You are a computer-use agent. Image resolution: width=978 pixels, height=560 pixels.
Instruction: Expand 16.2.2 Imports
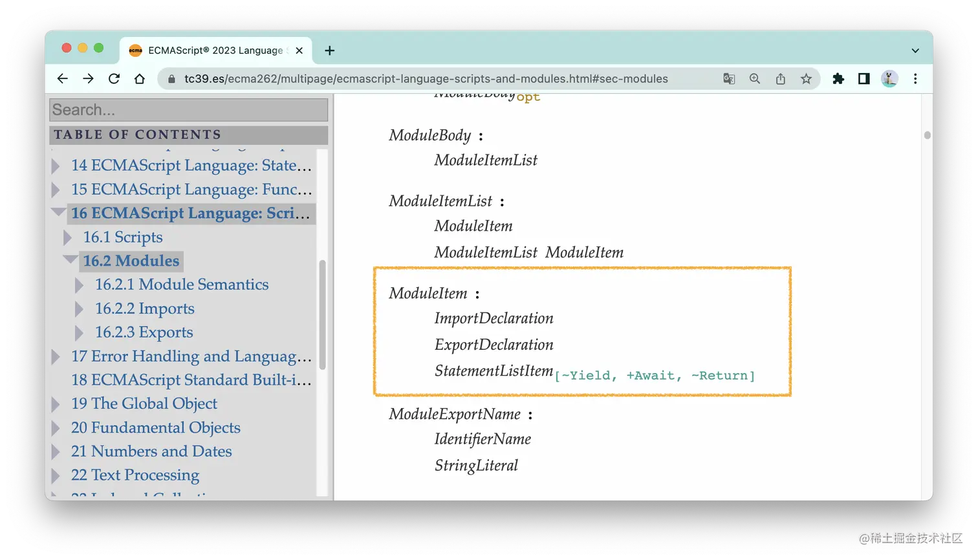80,309
